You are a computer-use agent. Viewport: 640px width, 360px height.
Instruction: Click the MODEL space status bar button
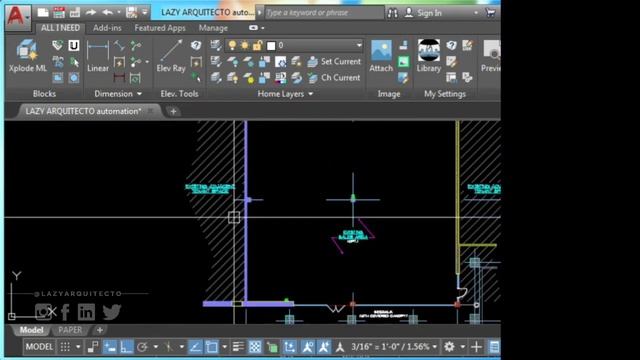[39, 347]
